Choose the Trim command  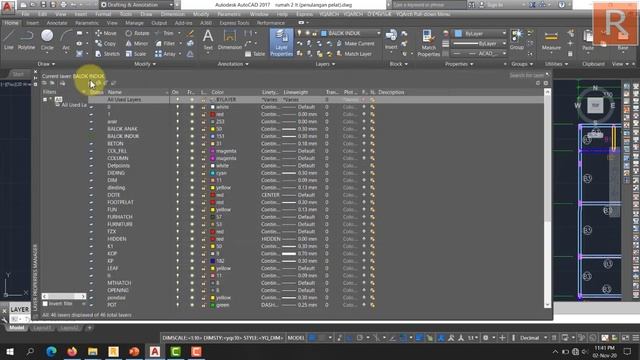coord(164,33)
